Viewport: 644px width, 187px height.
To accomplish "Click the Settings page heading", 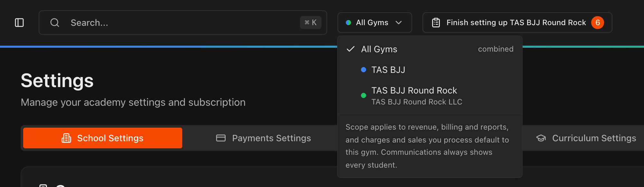I will coord(57,81).
